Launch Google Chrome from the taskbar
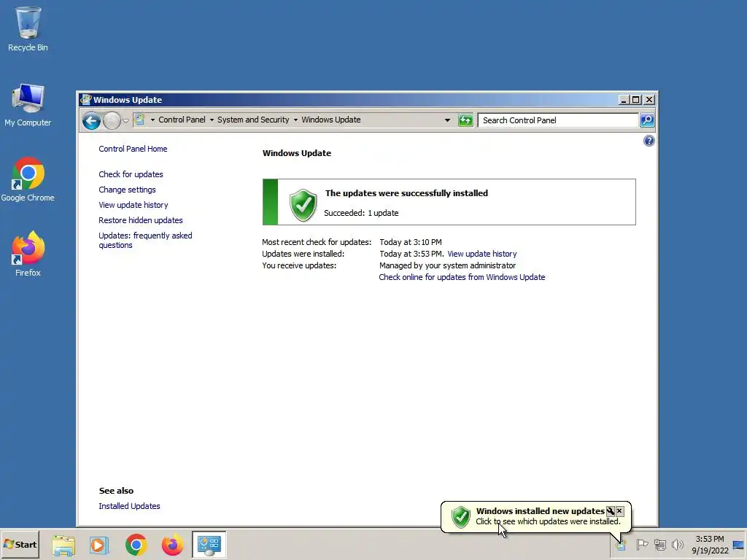The width and height of the screenshot is (747, 560). click(136, 545)
